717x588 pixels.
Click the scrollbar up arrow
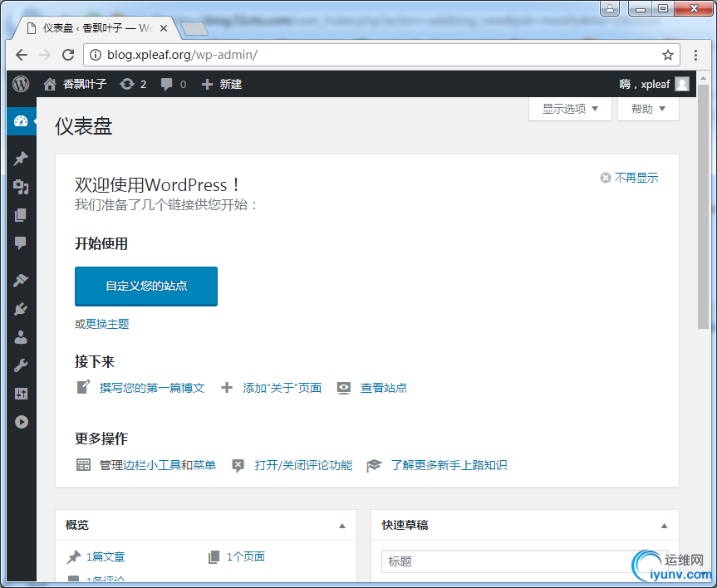pos(703,77)
